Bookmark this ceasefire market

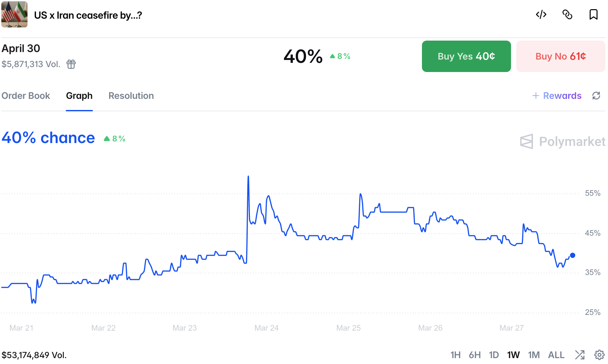pos(593,15)
